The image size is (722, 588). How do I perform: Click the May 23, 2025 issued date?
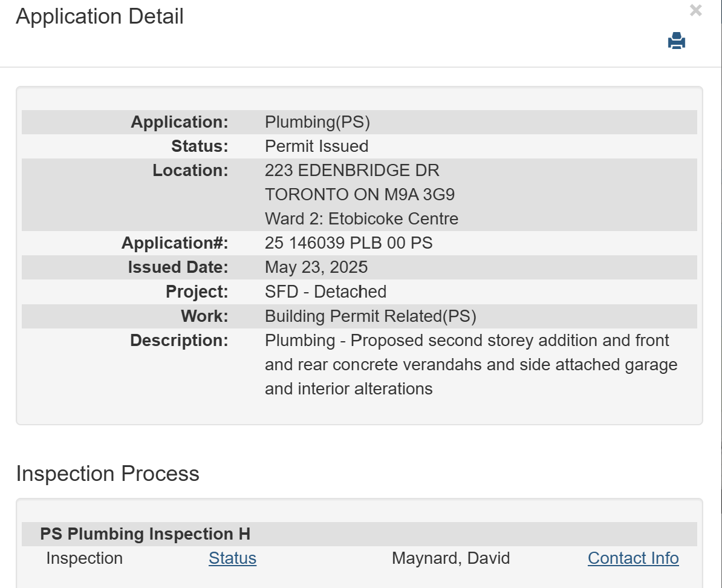pos(316,267)
